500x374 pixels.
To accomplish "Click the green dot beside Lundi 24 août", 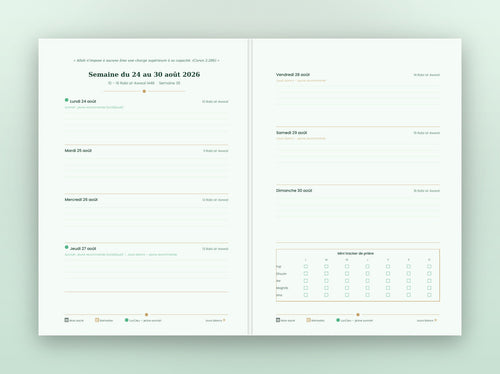I will pos(67,100).
